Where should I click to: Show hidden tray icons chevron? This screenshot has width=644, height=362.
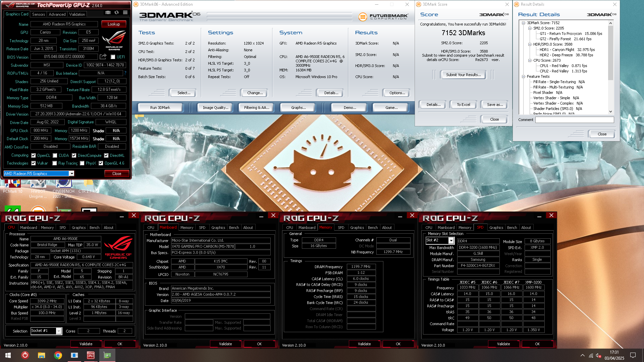582,355
